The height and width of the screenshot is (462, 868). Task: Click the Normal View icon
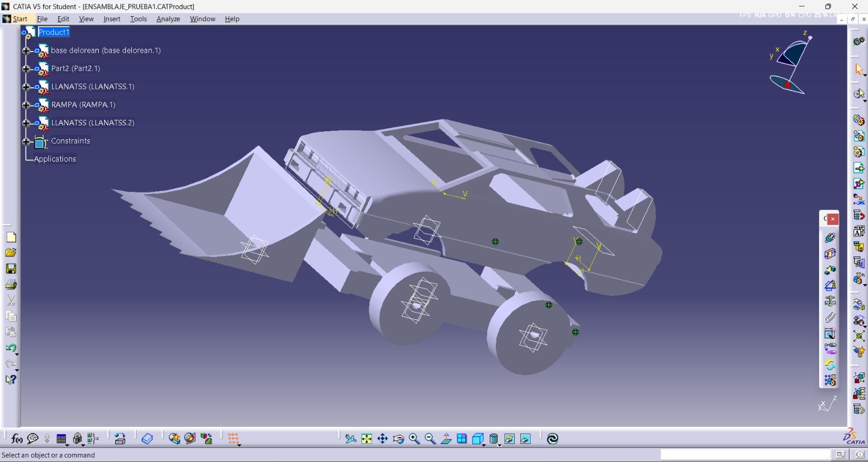(446, 439)
